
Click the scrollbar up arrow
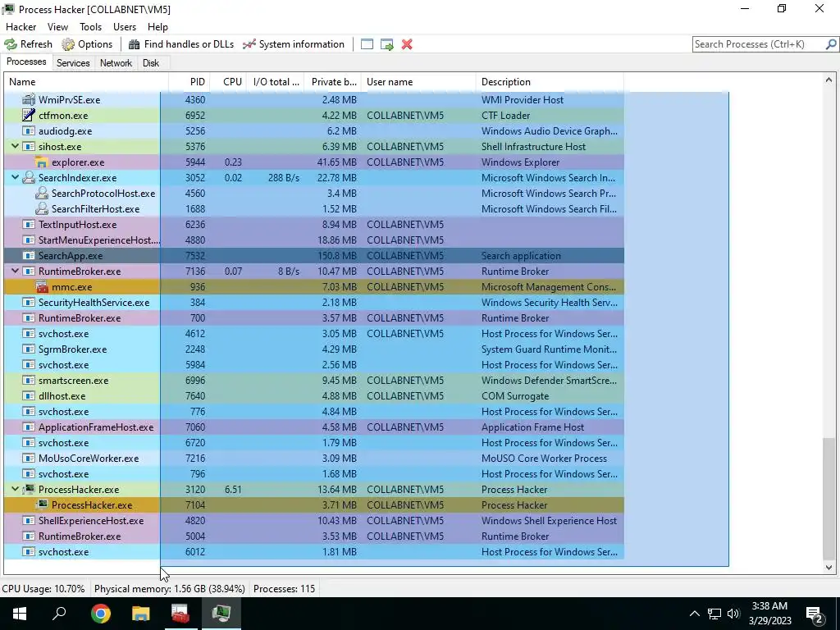(829, 80)
